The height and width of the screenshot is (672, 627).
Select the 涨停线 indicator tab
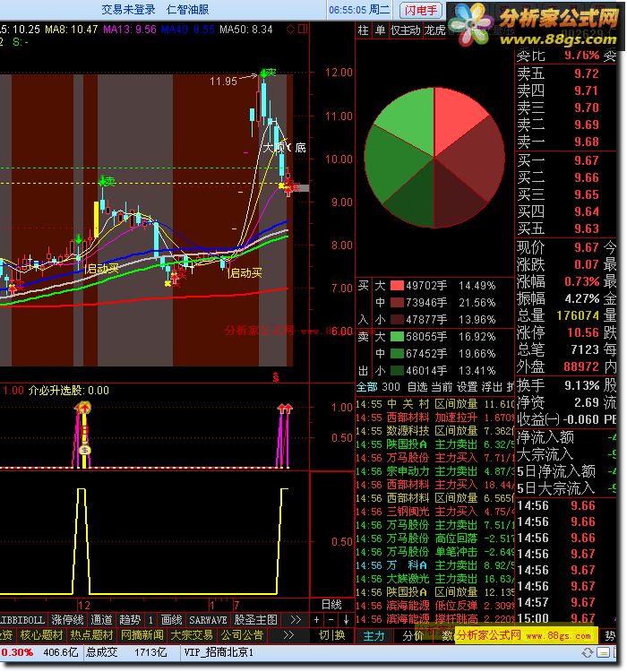[67, 620]
